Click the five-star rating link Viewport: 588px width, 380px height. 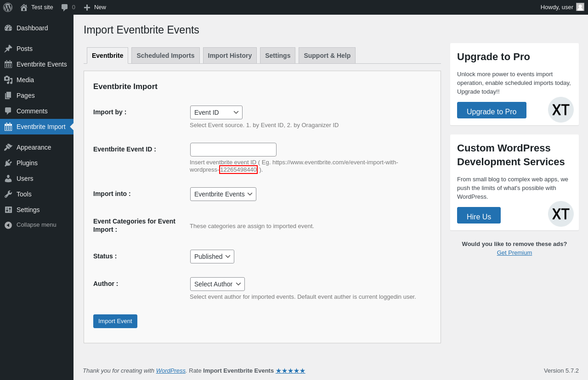coord(290,370)
